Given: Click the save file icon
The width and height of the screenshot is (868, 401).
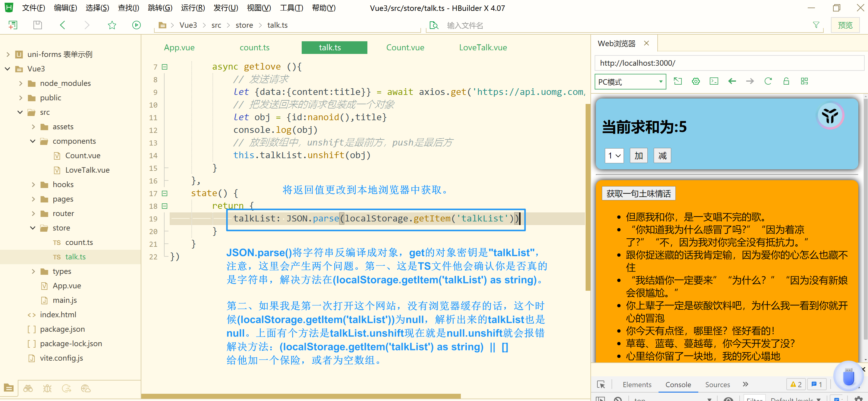Looking at the screenshot, I should [37, 25].
